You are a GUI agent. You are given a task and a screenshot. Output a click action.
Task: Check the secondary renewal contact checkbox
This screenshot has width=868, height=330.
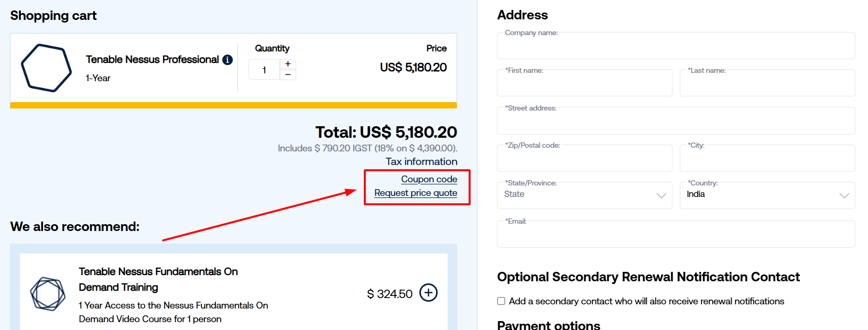click(x=501, y=301)
